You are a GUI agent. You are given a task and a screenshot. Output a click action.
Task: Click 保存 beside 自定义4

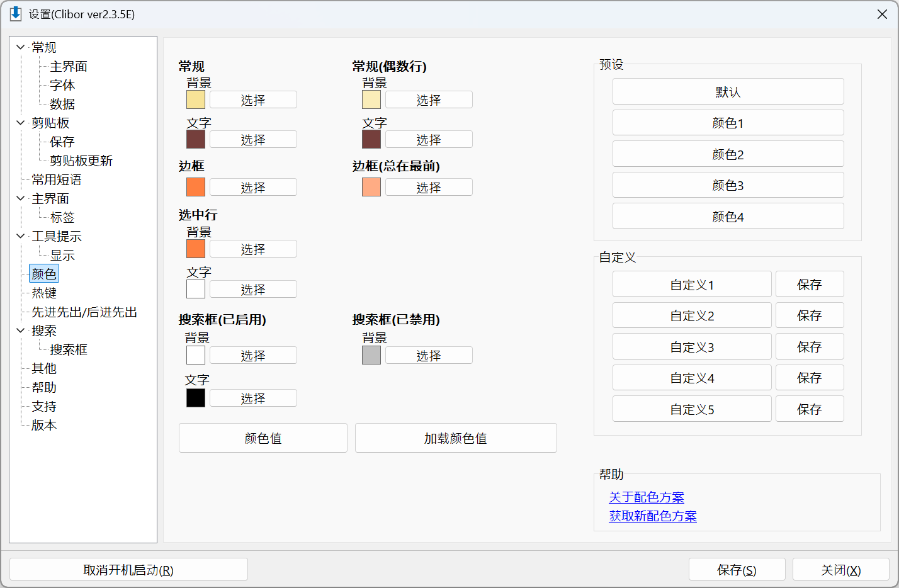click(x=810, y=378)
